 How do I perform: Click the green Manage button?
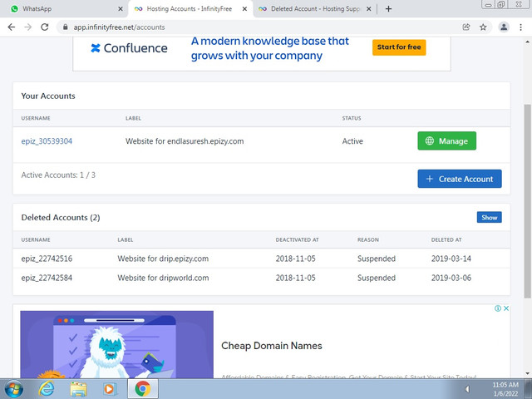[x=447, y=140]
